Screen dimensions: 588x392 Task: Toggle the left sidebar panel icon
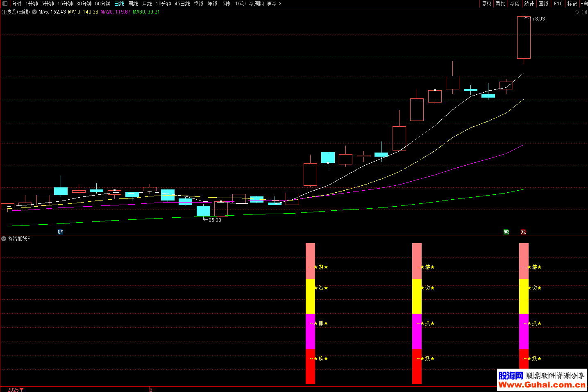5,4
